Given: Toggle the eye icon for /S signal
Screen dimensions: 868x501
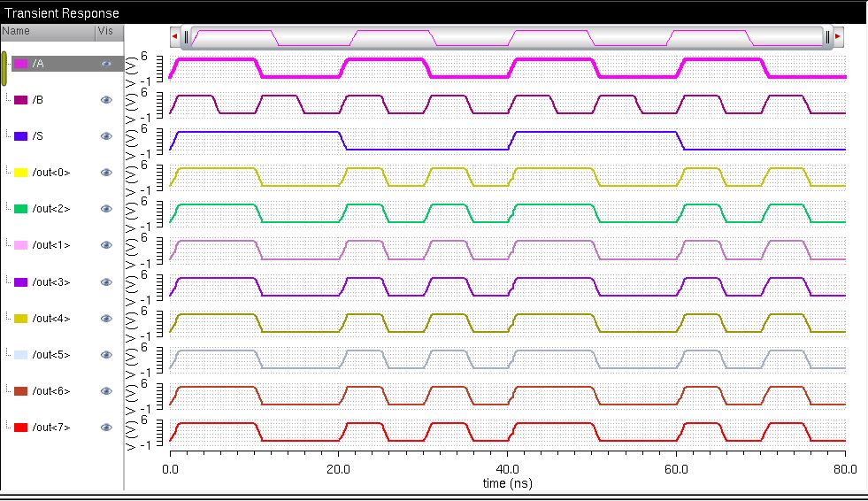Looking at the screenshot, I should coord(106,136).
